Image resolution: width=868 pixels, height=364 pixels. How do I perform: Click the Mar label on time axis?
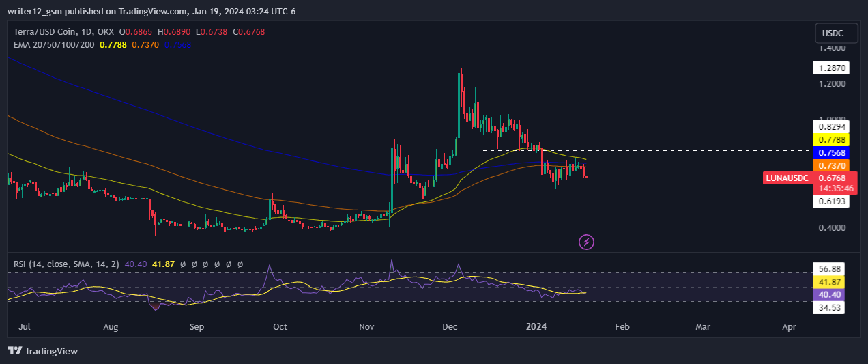(x=703, y=327)
